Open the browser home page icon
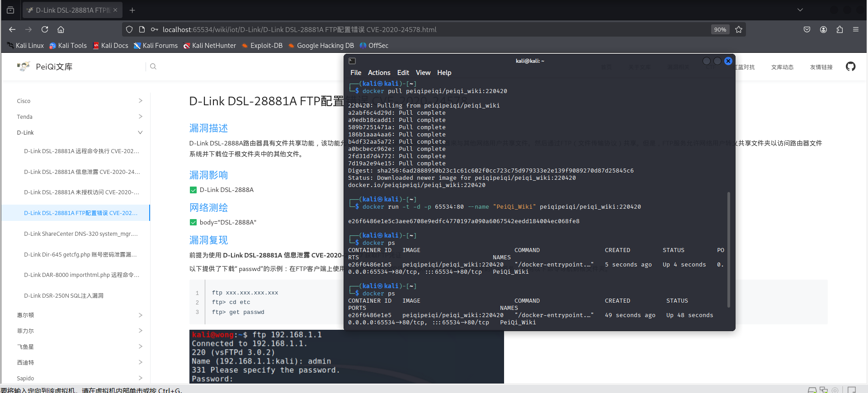 coord(61,29)
